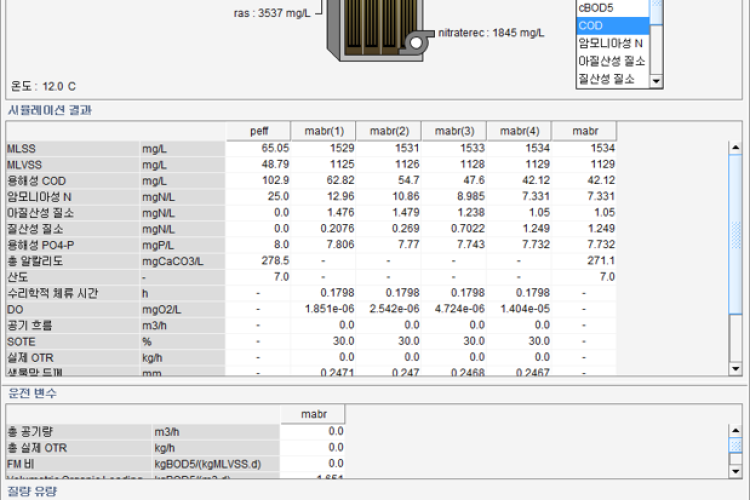
Task: Click the 운전 변수 section title
Action: pos(33,393)
